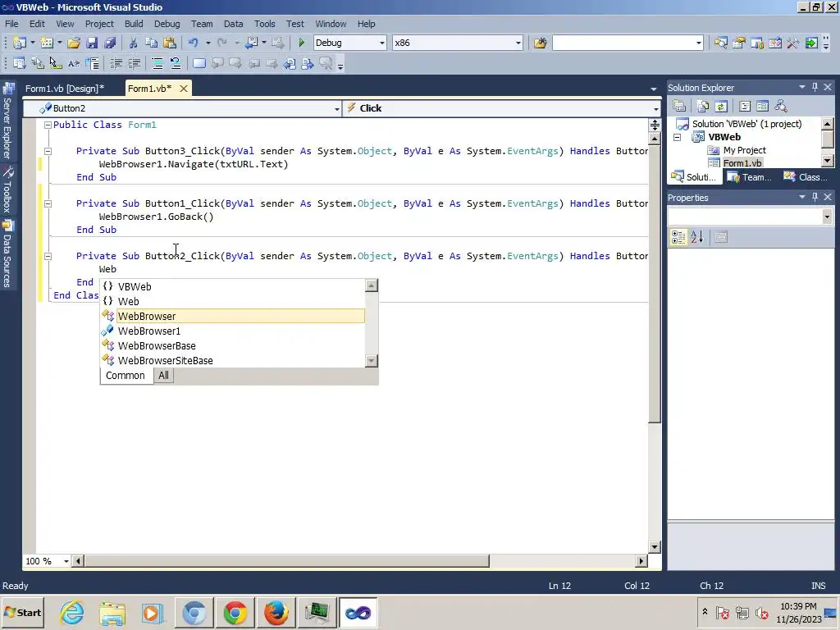Open Solution Explorer from the toolbar icon
Screen dimensions: 840x630
click(x=720, y=43)
